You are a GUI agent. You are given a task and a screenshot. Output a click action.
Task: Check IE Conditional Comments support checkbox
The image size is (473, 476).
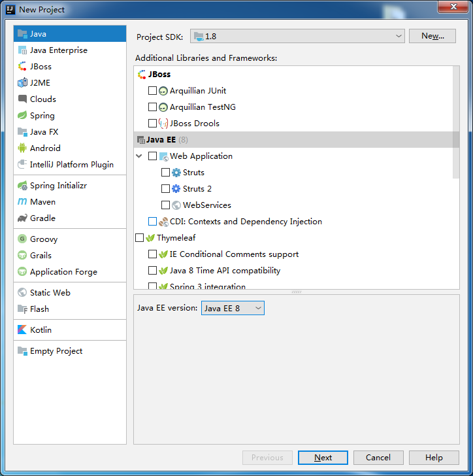coord(152,254)
